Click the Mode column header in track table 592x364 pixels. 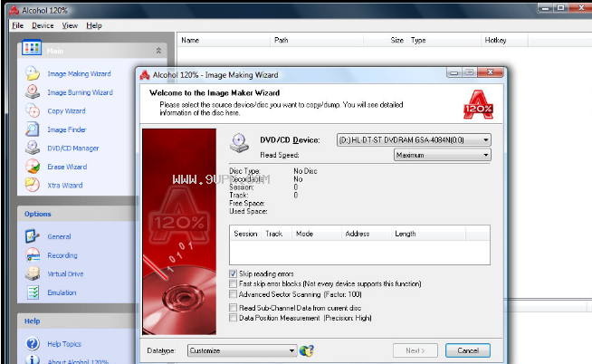tap(317, 234)
